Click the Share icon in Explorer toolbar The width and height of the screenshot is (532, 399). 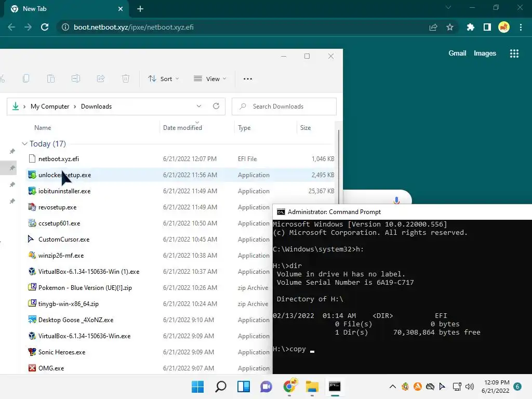click(x=101, y=79)
